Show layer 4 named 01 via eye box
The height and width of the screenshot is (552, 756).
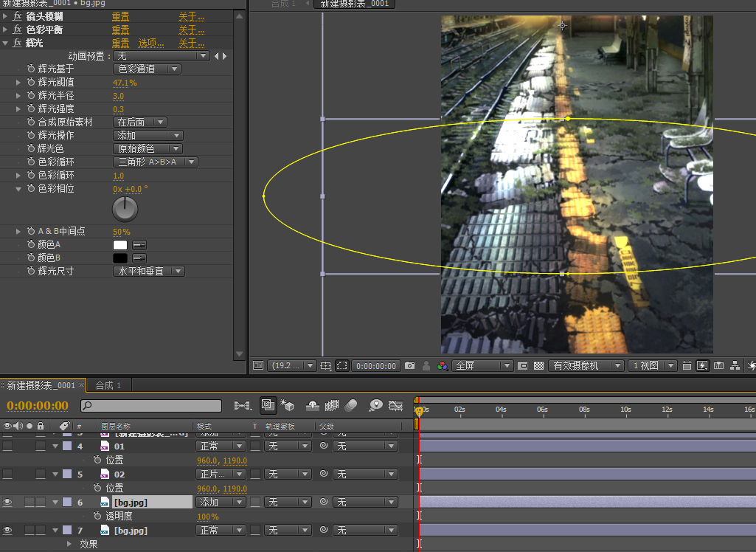point(8,446)
